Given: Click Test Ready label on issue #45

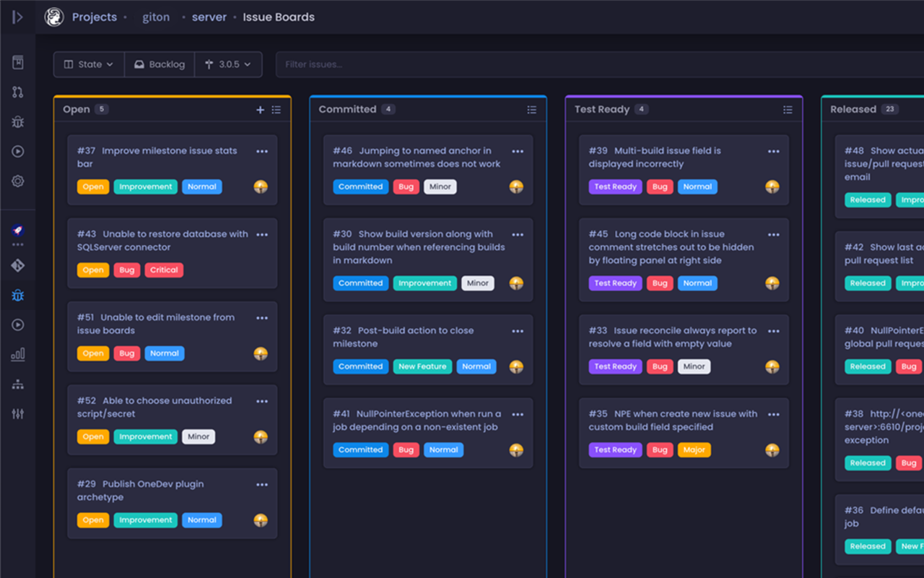Looking at the screenshot, I should coord(615,284).
